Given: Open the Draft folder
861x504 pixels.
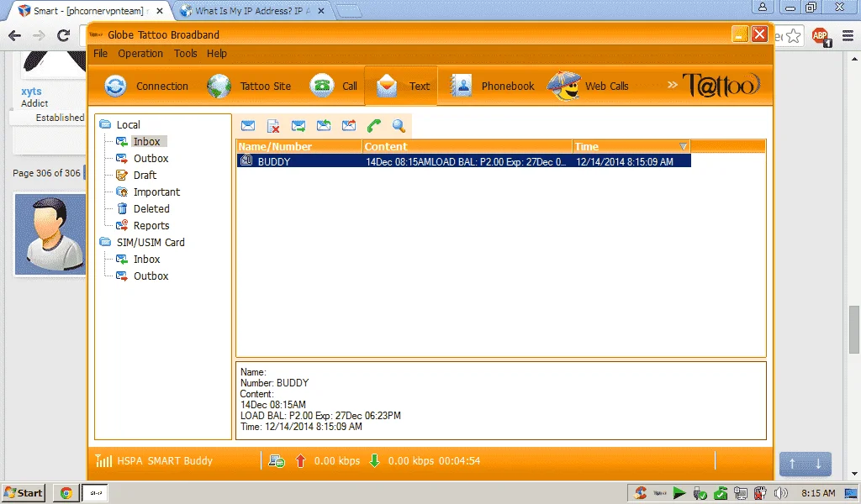Looking at the screenshot, I should point(145,175).
